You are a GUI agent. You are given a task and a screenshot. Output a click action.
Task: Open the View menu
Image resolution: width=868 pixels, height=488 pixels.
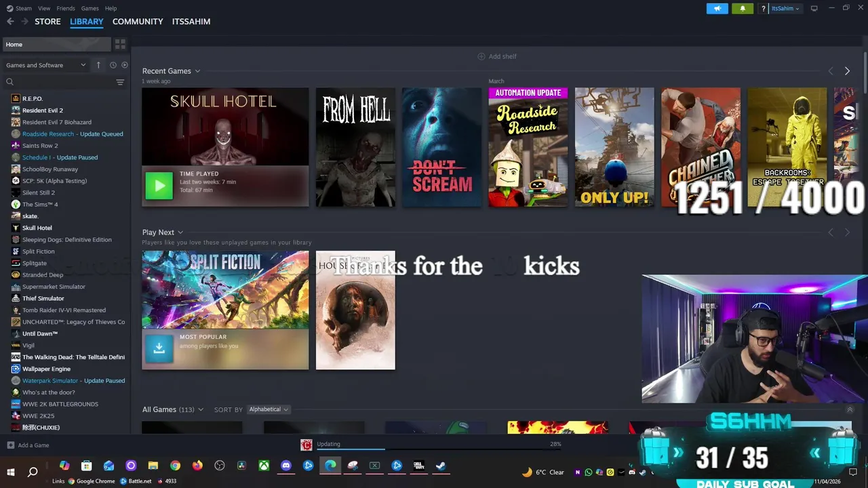44,8
